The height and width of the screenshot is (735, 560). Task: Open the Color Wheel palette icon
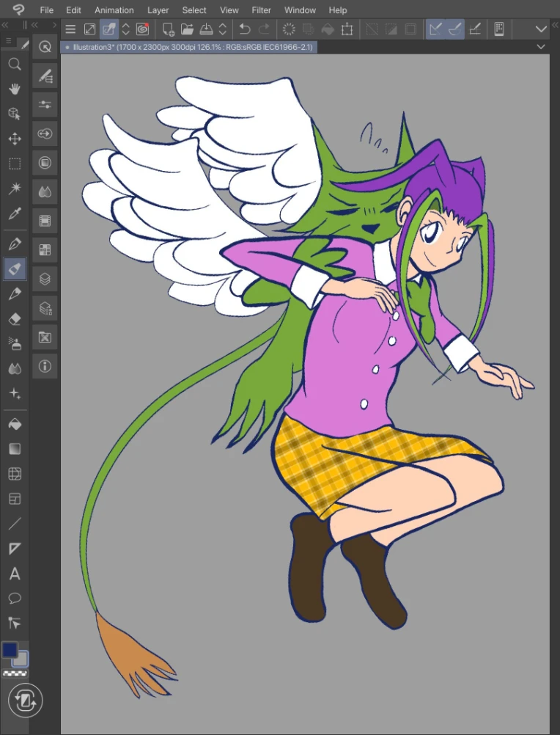[45, 163]
